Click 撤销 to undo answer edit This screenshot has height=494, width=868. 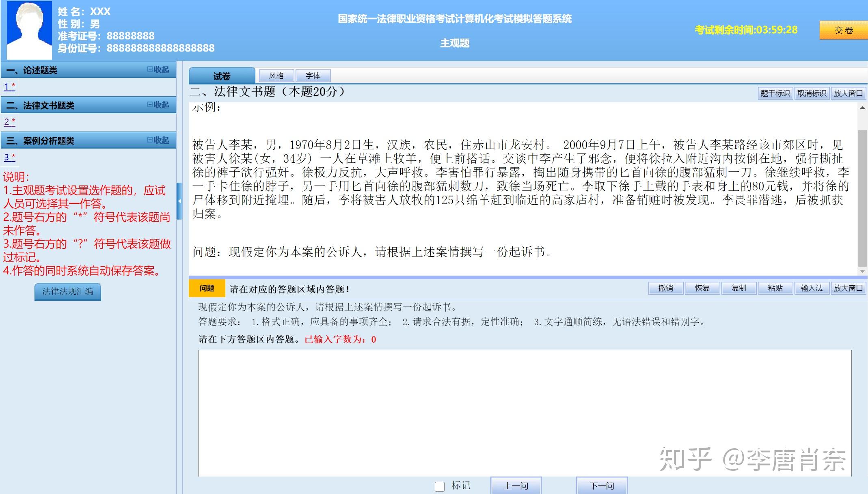(x=666, y=288)
